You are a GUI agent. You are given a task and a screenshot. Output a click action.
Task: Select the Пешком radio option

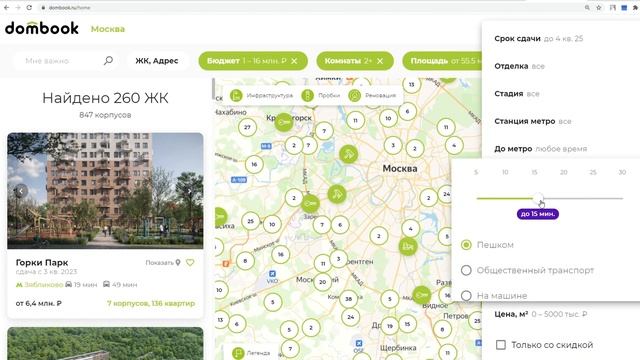(466, 245)
